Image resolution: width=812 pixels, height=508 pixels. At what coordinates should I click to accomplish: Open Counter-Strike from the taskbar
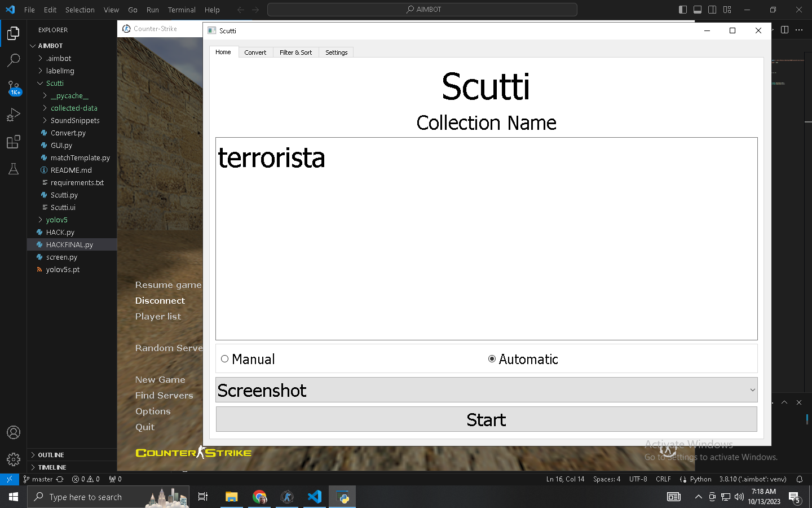point(287,497)
